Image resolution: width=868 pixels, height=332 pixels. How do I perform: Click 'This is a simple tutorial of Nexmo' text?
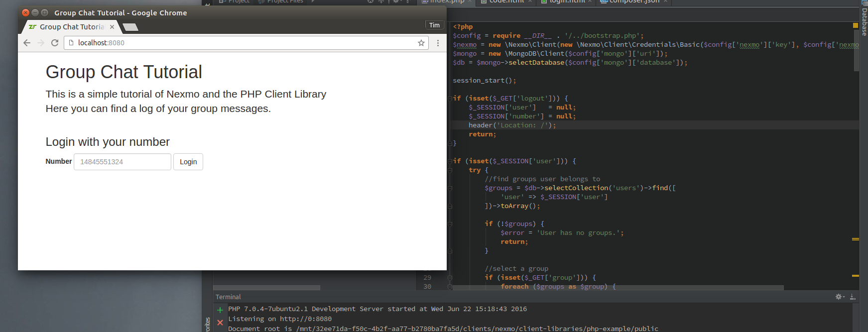[186, 94]
